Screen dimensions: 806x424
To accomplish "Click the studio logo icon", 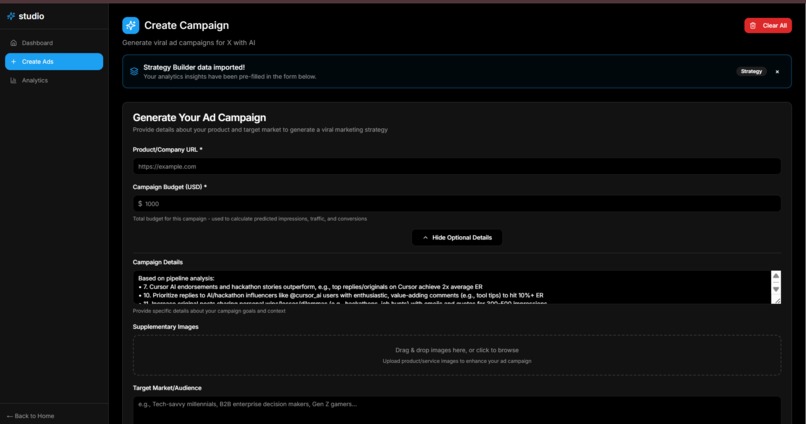I will coord(11,16).
